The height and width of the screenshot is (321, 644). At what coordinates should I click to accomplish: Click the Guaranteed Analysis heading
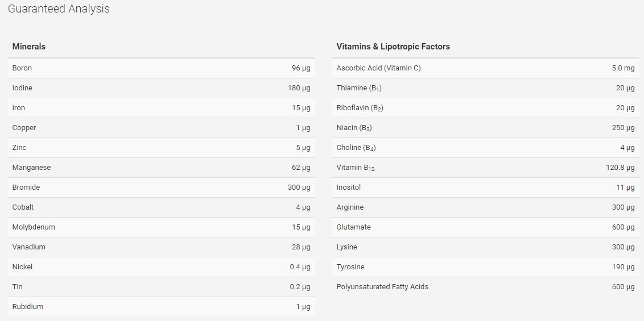[x=59, y=9]
